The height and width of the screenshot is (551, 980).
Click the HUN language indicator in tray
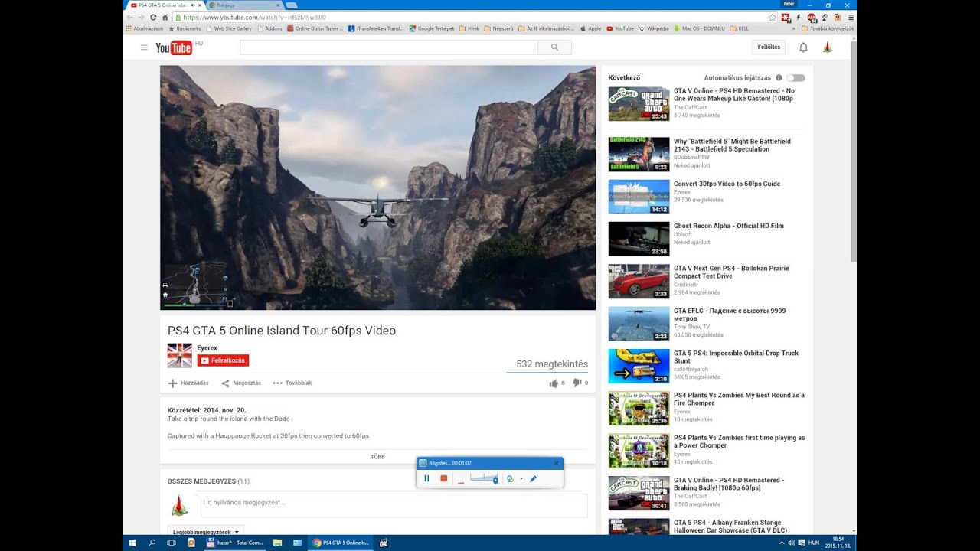click(x=813, y=543)
